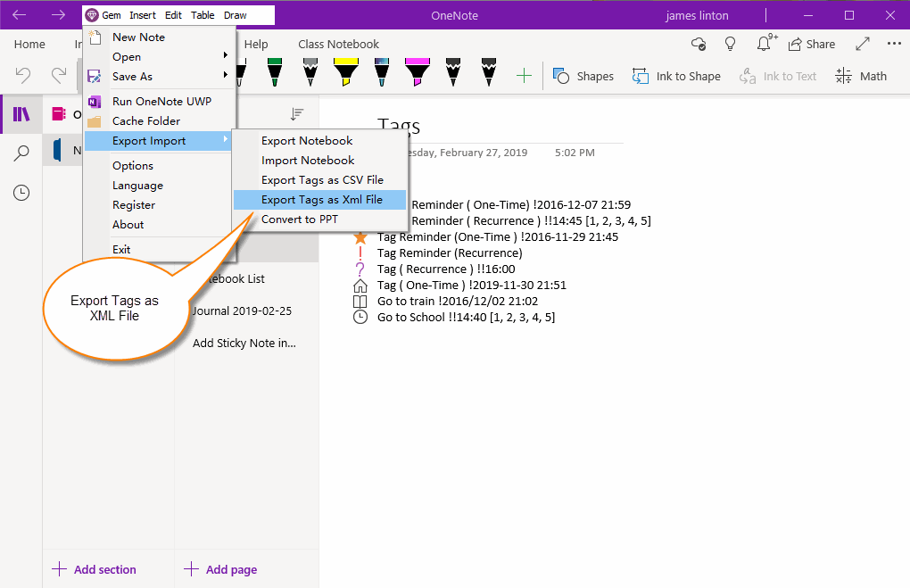The image size is (910, 588).
Task: Switch to the Help tab
Action: coord(256,45)
